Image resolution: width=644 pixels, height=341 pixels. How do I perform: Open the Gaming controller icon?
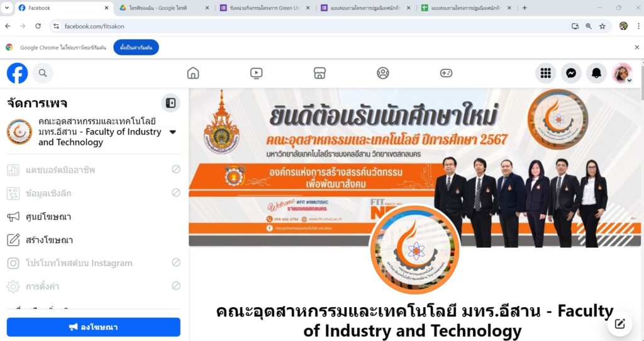tap(446, 73)
